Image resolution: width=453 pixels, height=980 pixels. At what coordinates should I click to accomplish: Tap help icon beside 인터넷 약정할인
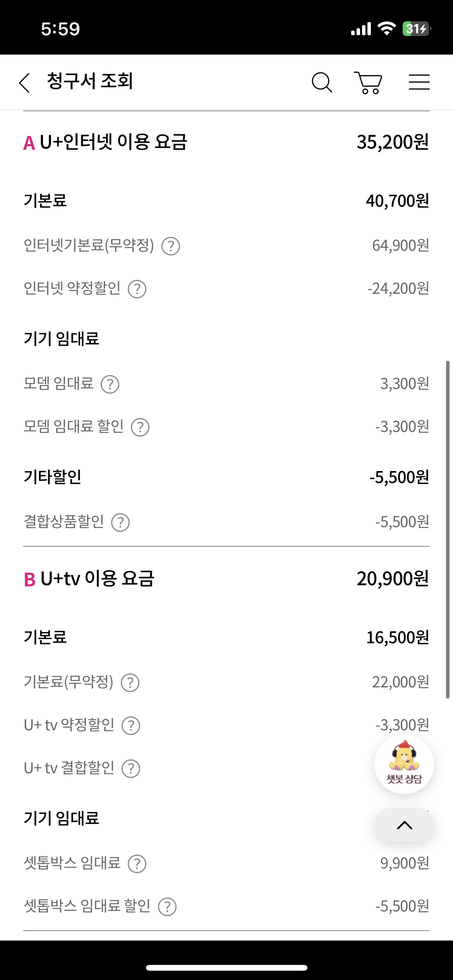point(137,289)
